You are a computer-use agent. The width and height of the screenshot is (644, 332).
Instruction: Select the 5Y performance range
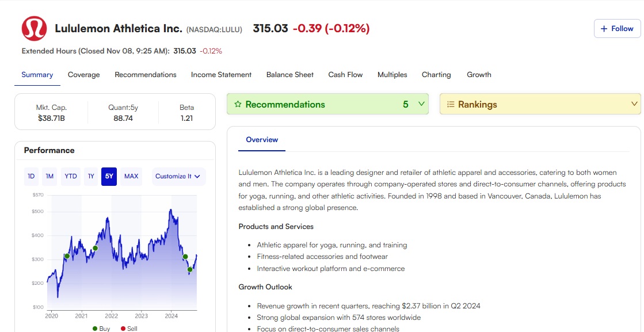pyautogui.click(x=109, y=176)
